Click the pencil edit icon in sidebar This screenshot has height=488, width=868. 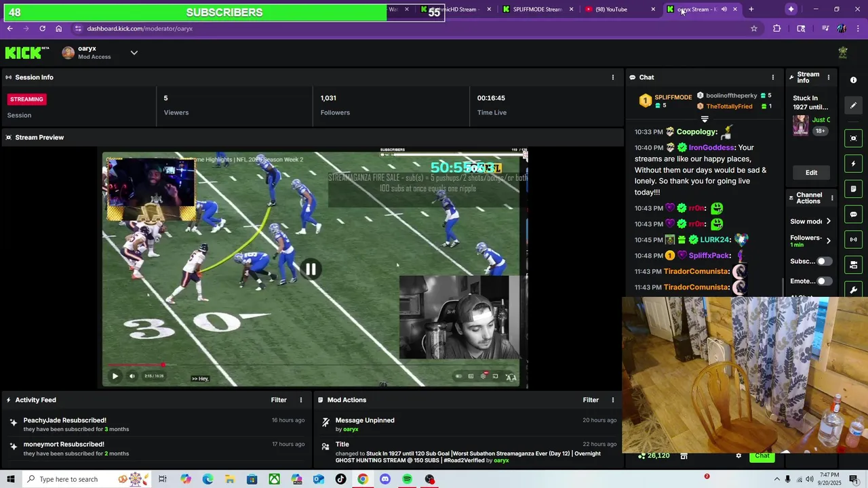(853, 105)
